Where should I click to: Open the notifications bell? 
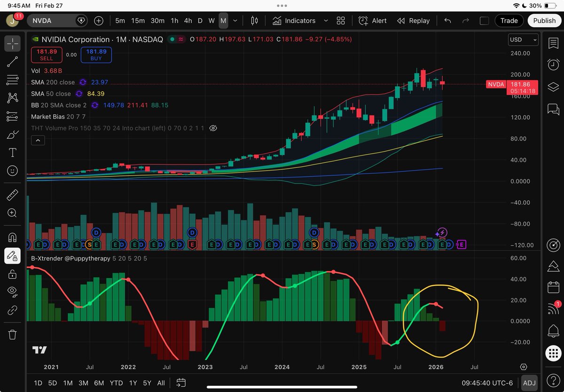(x=553, y=330)
